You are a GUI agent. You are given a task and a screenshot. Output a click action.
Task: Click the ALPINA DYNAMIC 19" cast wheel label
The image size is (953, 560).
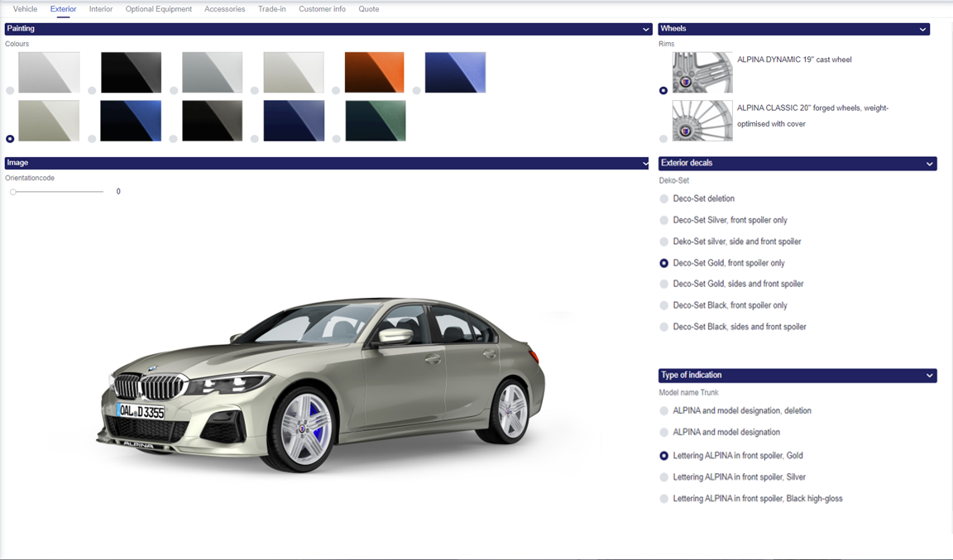coord(794,60)
